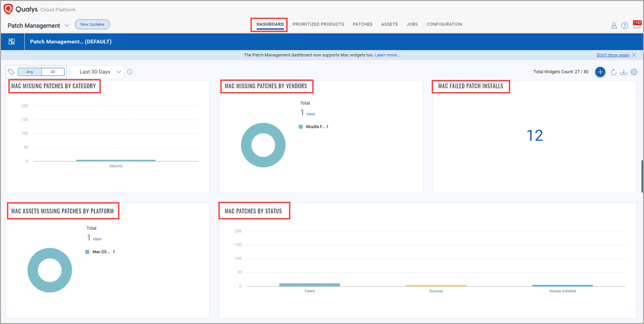Click the add widget plus button
This screenshot has width=644, height=324.
coord(600,72)
